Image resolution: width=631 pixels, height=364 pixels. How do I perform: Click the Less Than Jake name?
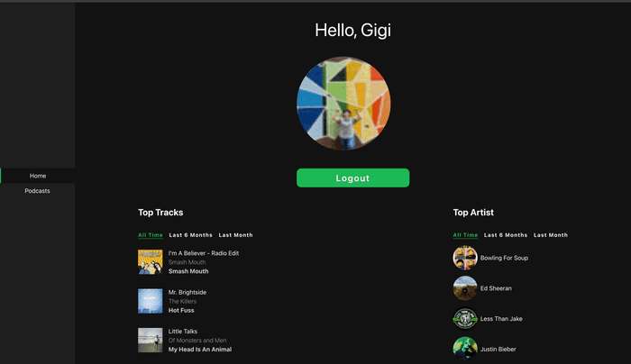click(x=501, y=319)
